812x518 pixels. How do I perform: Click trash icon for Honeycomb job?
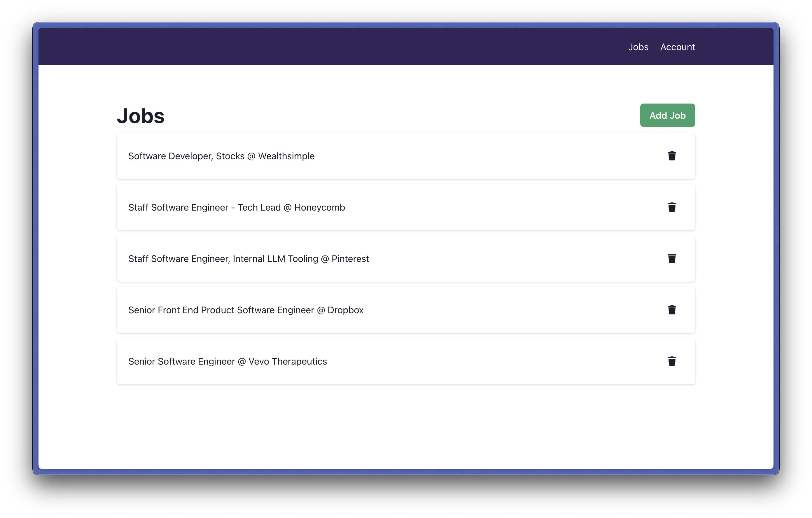pos(672,207)
